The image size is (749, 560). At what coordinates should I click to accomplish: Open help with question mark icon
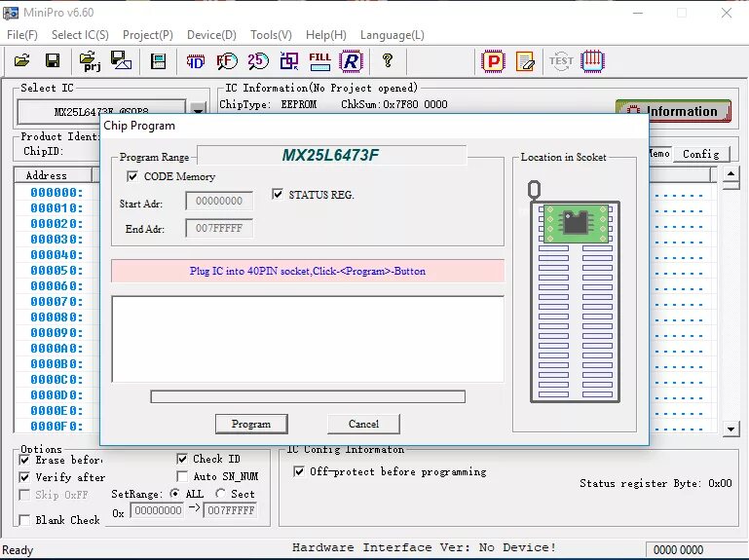[x=388, y=60]
